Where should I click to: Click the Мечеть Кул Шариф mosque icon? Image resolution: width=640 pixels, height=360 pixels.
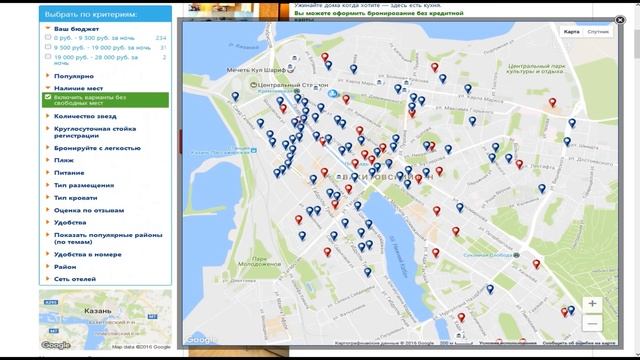point(290,70)
